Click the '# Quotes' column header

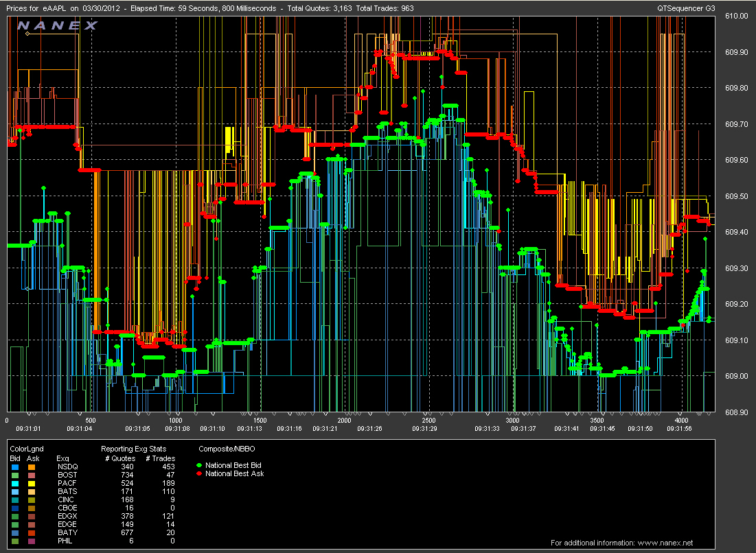coord(120,458)
